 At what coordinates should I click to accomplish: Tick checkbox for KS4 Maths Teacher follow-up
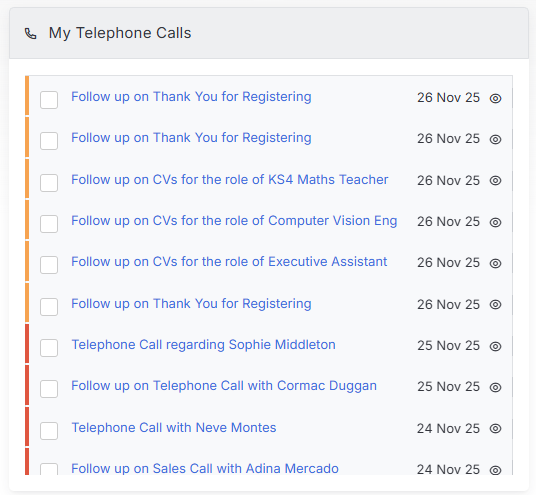[49, 183]
